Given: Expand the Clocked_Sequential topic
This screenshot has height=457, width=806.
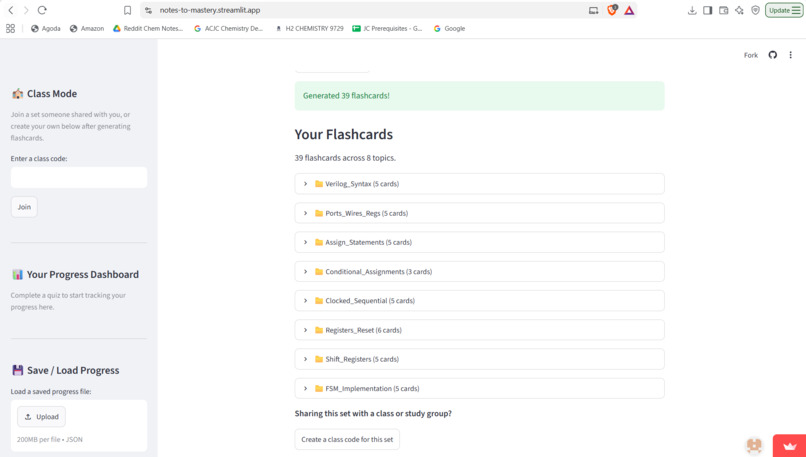Looking at the screenshot, I should (x=479, y=301).
